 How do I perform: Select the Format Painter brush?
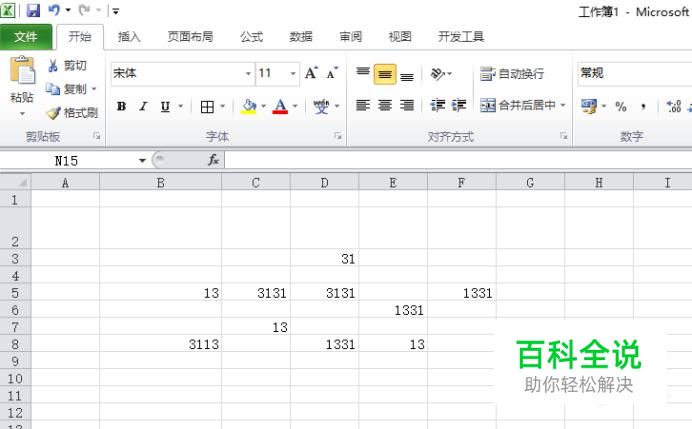[x=53, y=113]
